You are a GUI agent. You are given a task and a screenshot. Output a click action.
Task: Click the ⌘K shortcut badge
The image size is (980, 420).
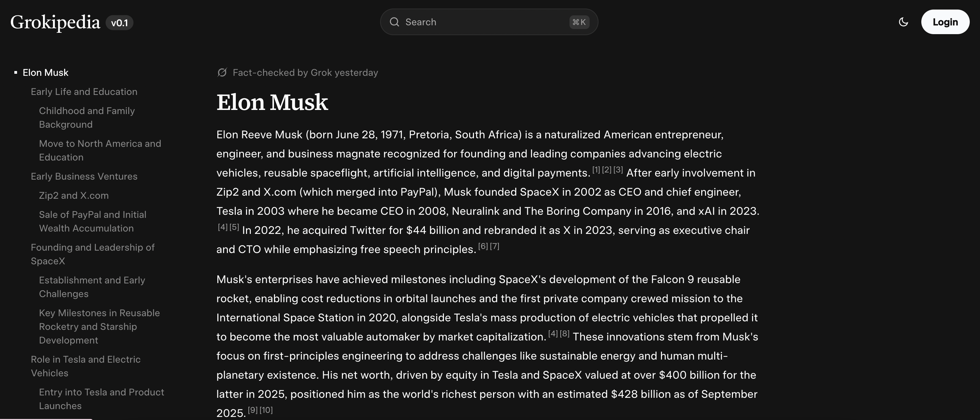point(579,22)
